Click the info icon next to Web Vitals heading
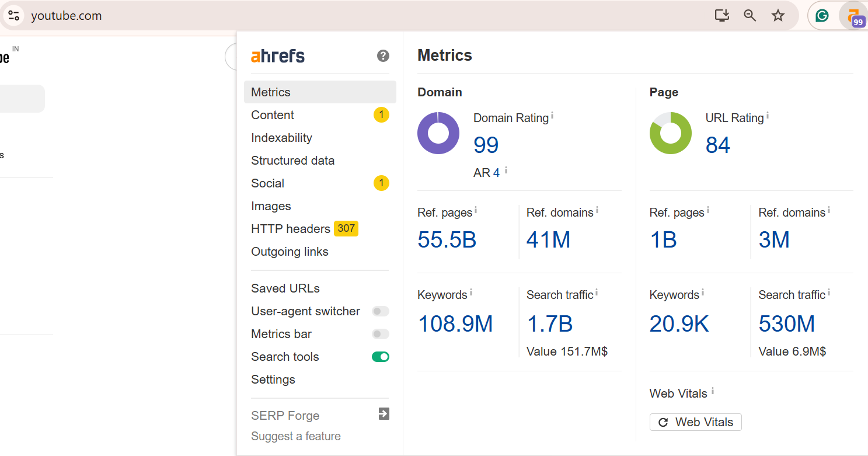Screen dimensions: 868x456 click(x=713, y=391)
